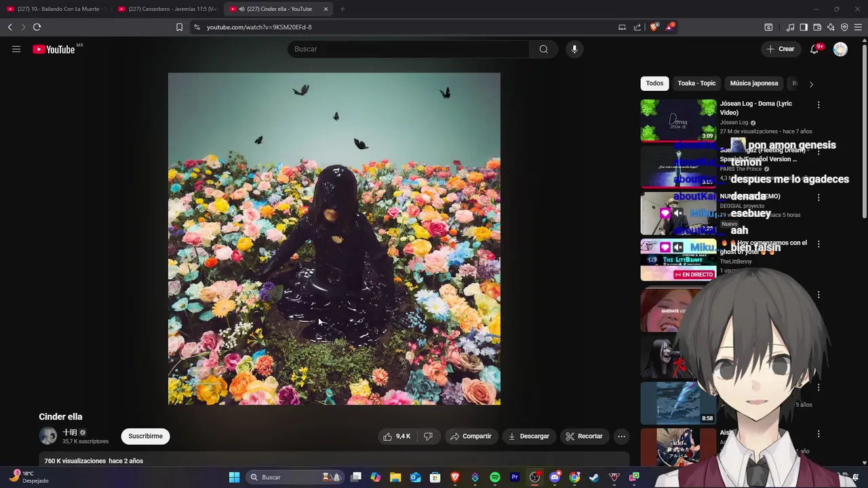The width and height of the screenshot is (868, 488).
Task: Open Brave VPN shield icon
Action: click(x=844, y=27)
